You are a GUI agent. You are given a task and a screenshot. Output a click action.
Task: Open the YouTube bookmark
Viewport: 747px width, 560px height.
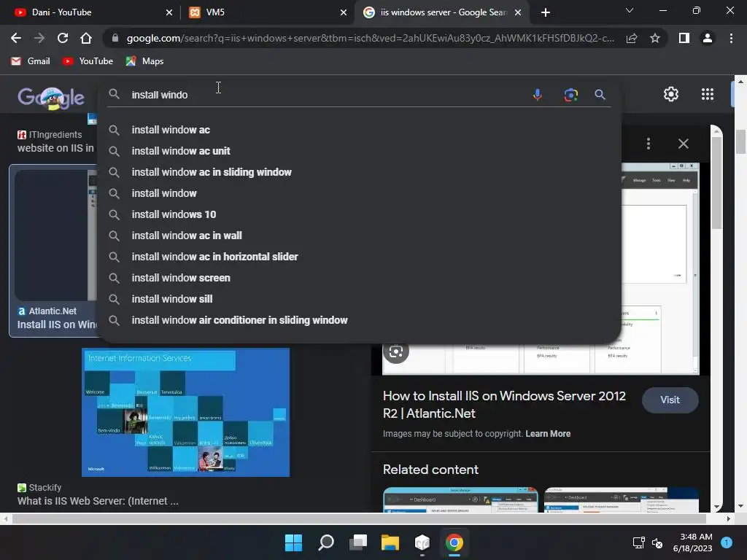click(x=88, y=61)
